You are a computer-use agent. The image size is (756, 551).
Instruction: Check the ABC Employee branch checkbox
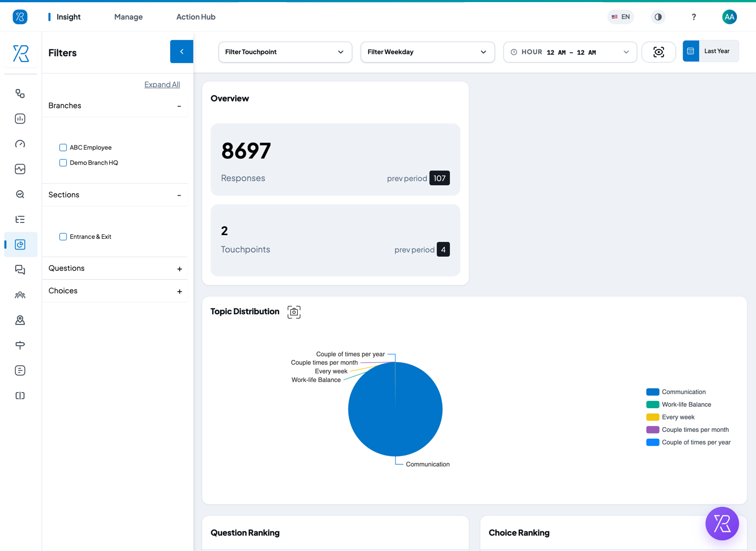click(x=63, y=147)
